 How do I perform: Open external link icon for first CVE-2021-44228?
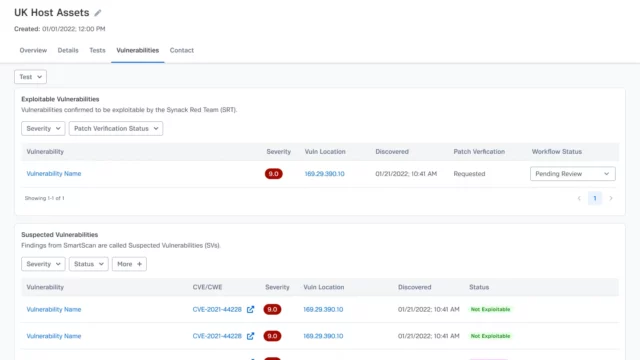click(250, 309)
